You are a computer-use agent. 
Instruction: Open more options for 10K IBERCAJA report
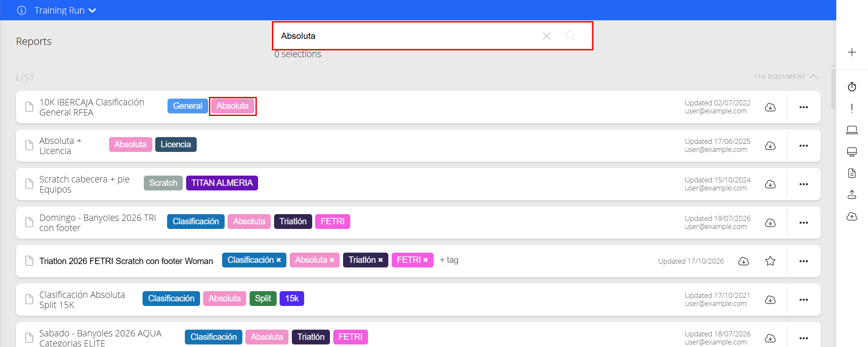804,107
